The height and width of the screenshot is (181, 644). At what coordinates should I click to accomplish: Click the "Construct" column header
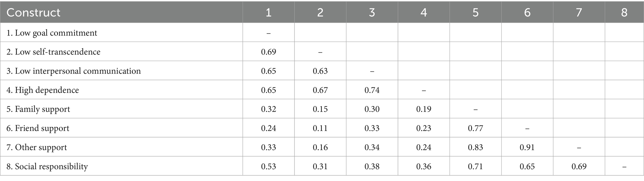tap(33, 12)
